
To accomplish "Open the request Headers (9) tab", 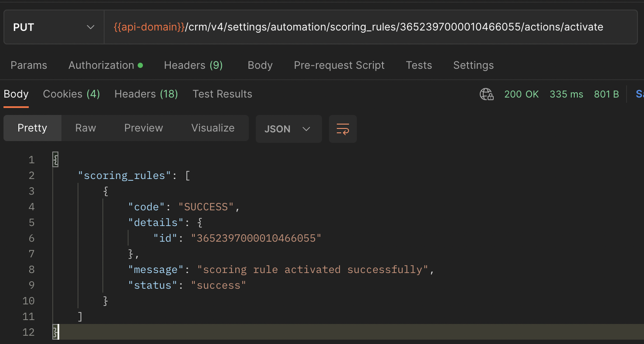I will tap(193, 65).
